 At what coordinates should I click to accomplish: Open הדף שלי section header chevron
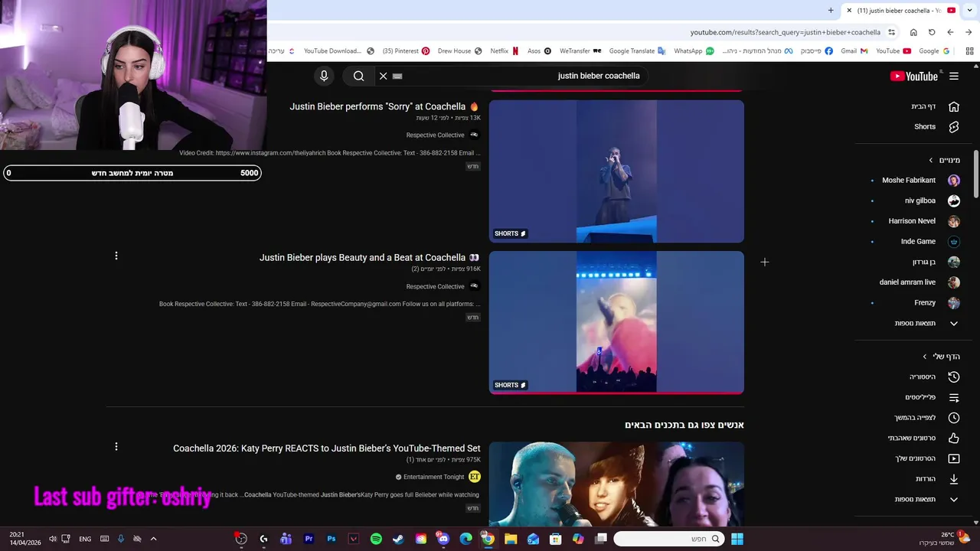925,357
